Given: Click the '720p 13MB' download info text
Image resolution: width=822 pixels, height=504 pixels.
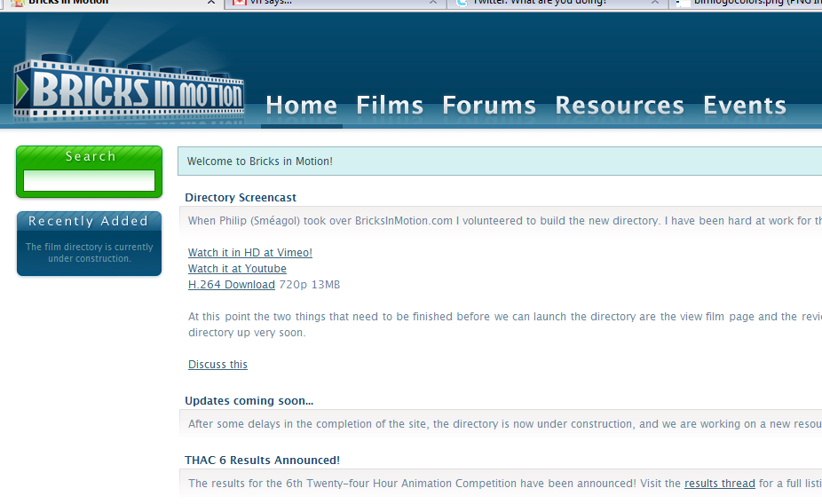Looking at the screenshot, I should pyautogui.click(x=309, y=285).
